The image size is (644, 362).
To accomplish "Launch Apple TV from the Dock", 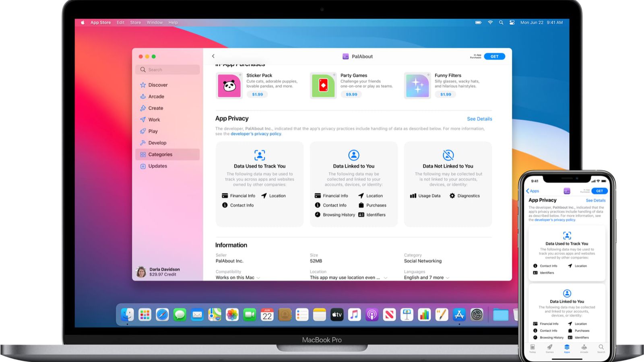I will pos(337,315).
